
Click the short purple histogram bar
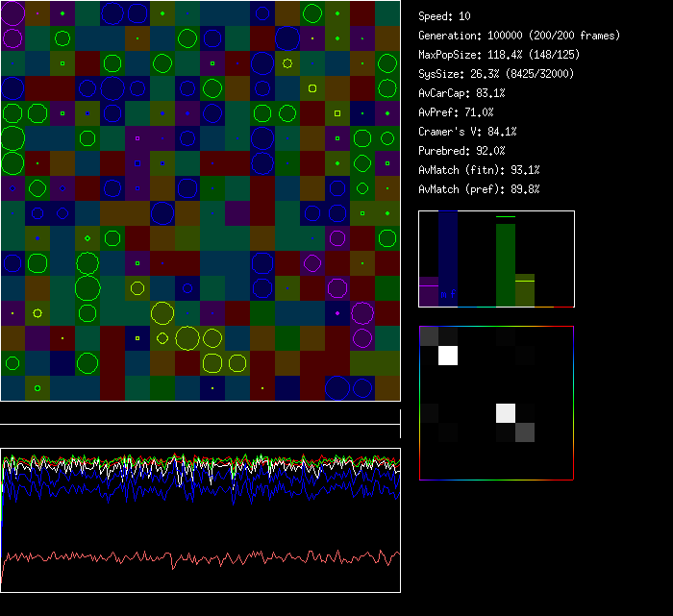(429, 291)
